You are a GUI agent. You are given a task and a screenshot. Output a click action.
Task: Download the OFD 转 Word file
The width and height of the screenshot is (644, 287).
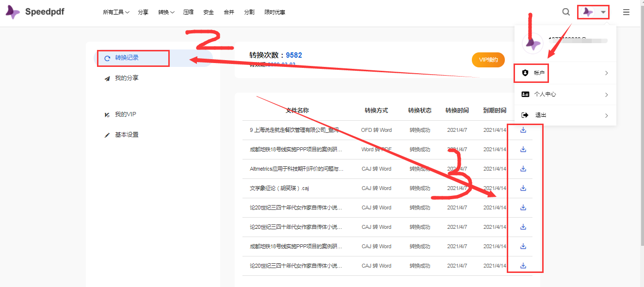click(x=523, y=130)
